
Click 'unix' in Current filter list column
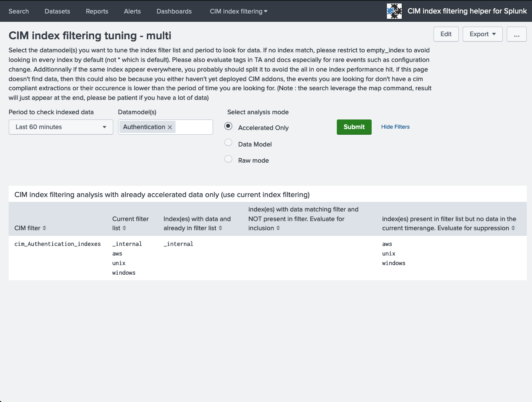[119, 263]
